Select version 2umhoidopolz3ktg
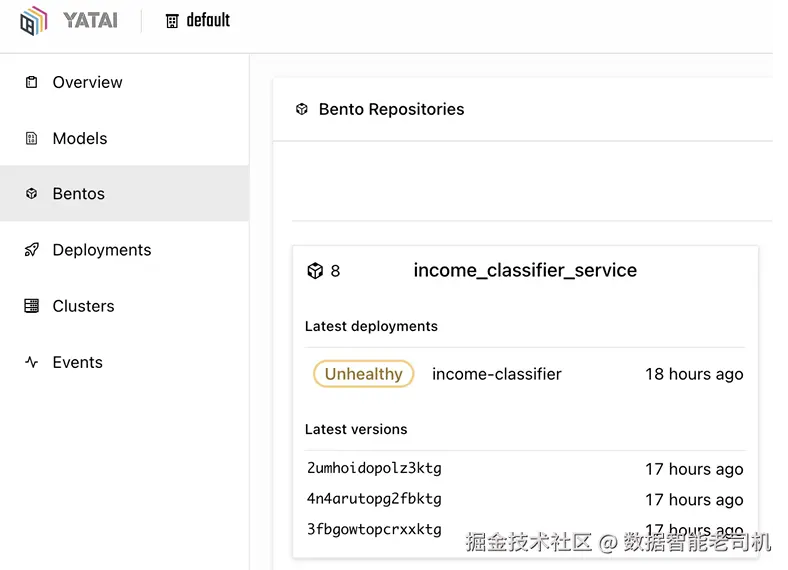 click(x=374, y=468)
